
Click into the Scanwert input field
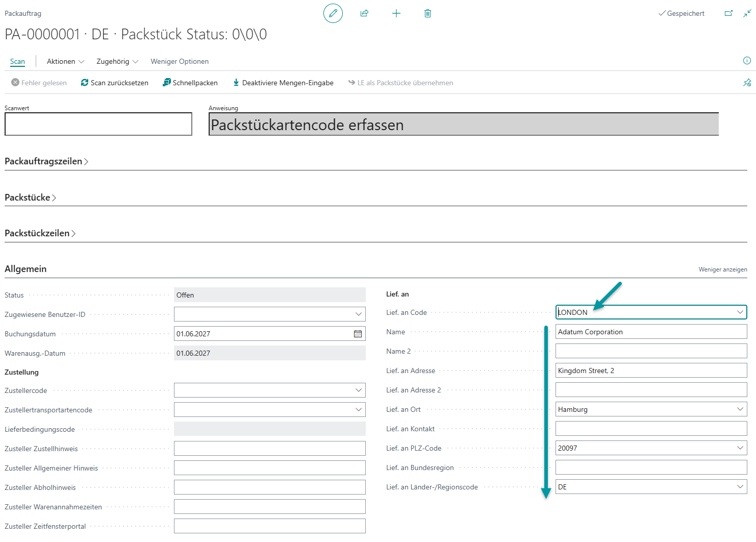click(x=98, y=124)
